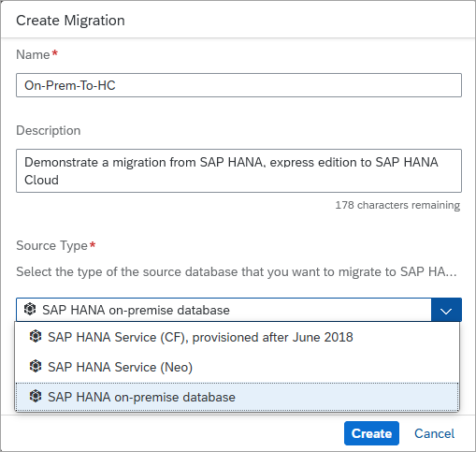Click the '178 characters remaining' counter text
The image size is (476, 452).
tap(397, 205)
